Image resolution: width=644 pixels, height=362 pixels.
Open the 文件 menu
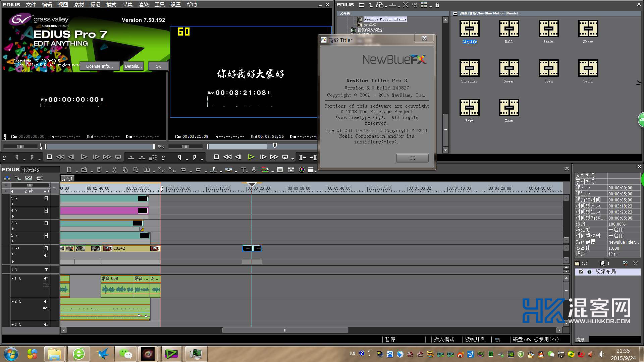point(31,4)
